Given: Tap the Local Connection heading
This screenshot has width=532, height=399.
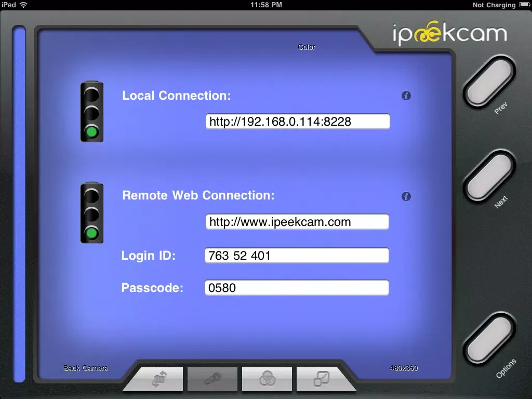Looking at the screenshot, I should tap(177, 96).
